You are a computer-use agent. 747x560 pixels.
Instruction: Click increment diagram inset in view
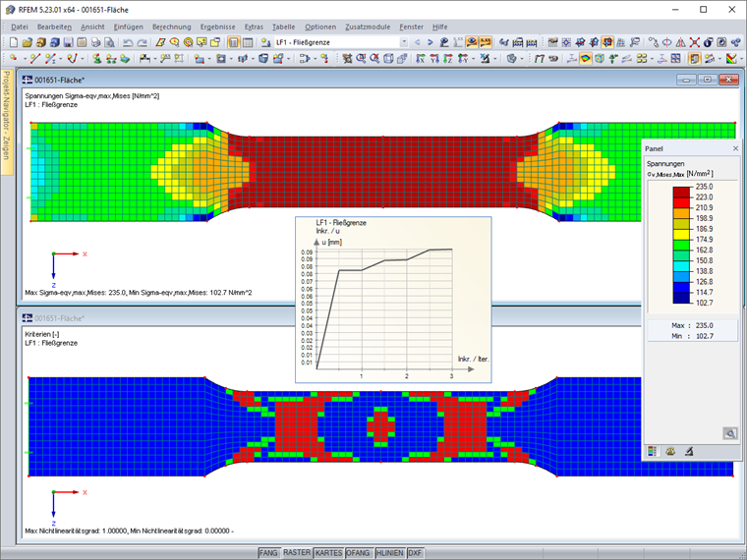pos(393,300)
